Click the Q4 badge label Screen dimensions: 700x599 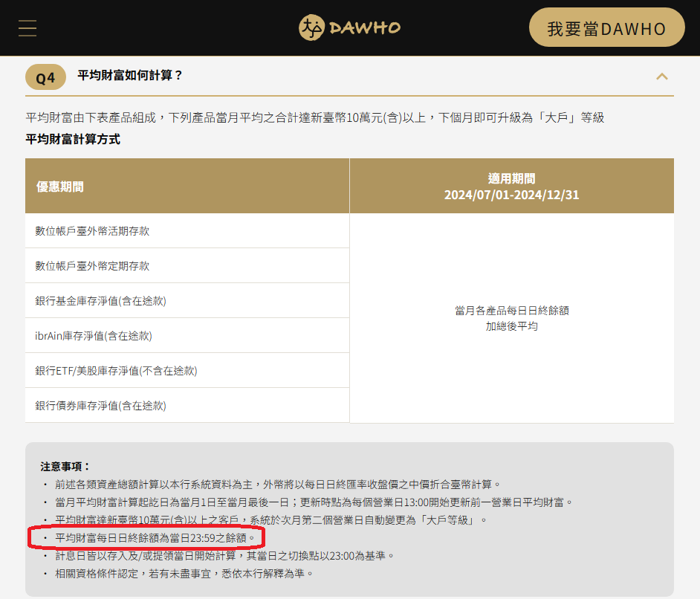click(x=45, y=77)
